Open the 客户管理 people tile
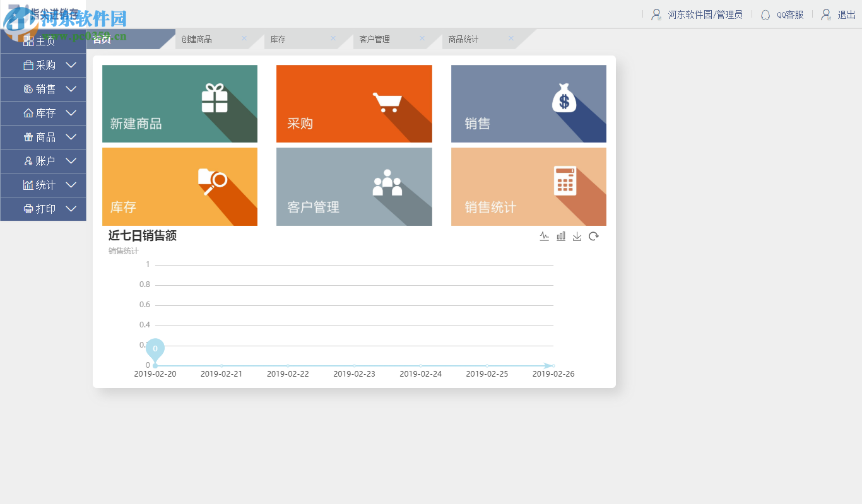 pos(354,187)
